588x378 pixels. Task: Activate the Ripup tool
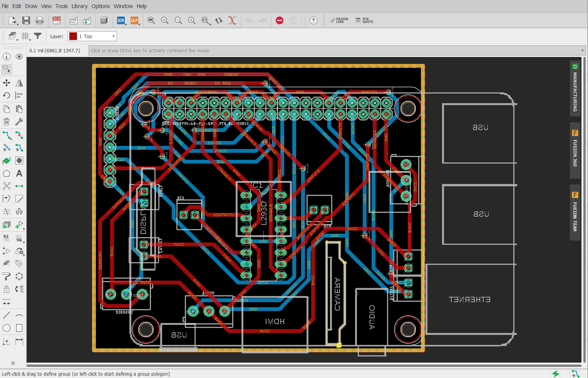tap(19, 135)
